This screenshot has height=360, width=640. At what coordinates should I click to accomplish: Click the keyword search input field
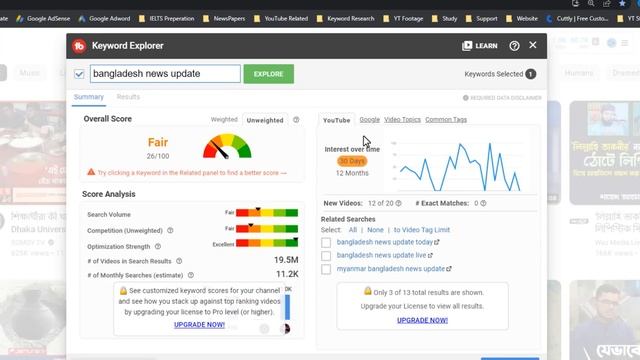point(165,74)
